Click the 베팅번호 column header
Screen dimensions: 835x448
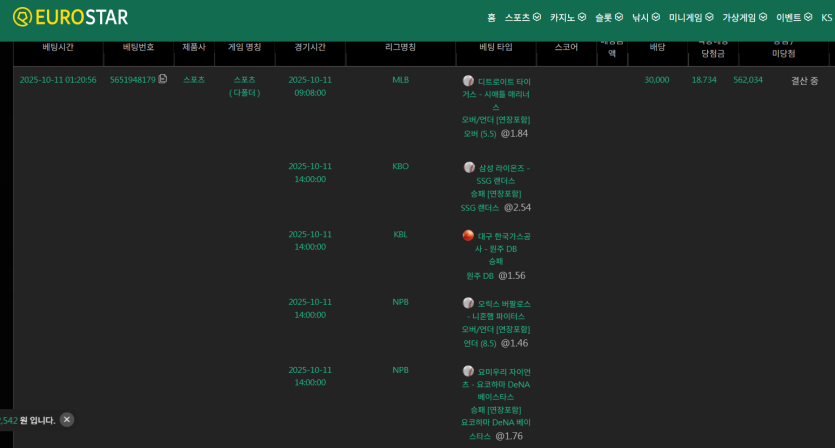138,47
